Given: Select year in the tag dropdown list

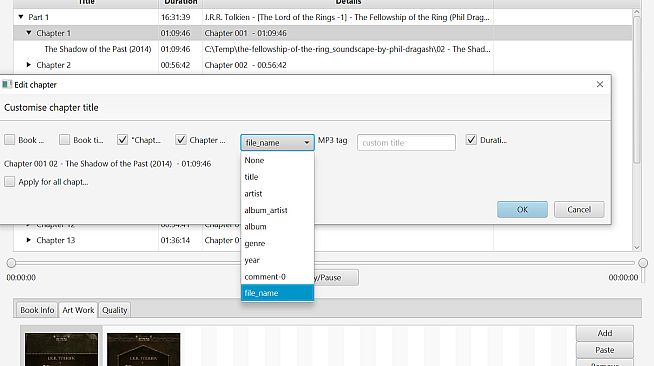Looking at the screenshot, I should point(277,260).
